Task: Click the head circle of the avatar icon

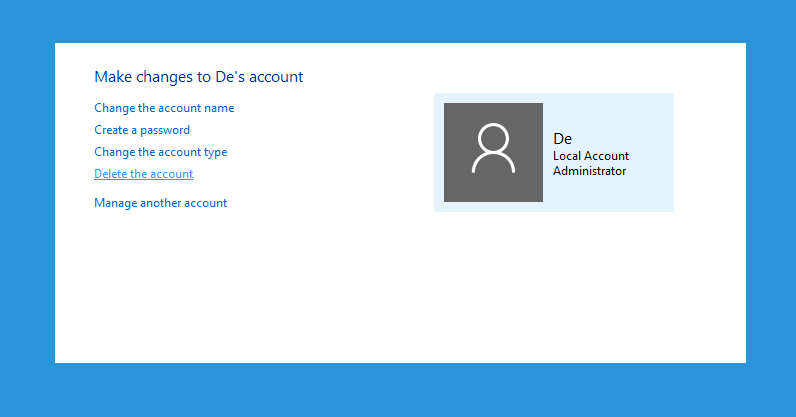Action: click(493, 138)
